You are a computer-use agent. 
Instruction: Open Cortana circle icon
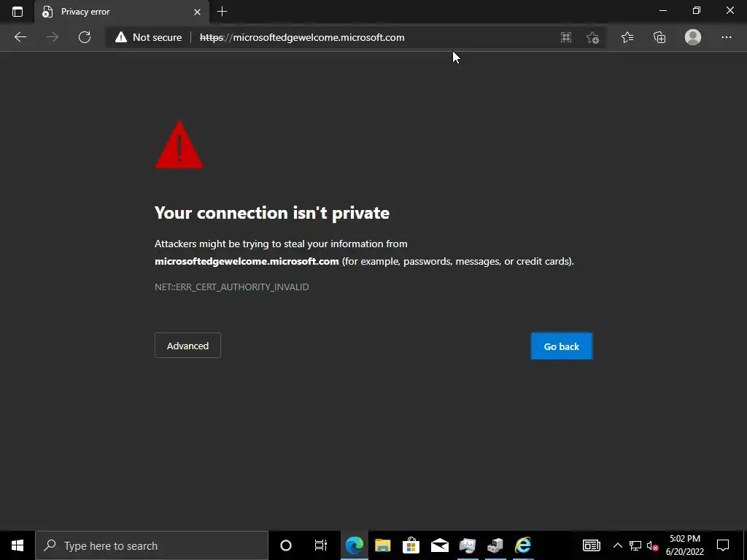(x=286, y=545)
